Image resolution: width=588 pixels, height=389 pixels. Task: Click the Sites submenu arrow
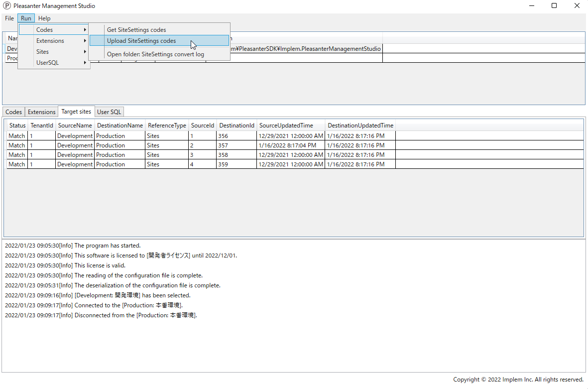[85, 52]
